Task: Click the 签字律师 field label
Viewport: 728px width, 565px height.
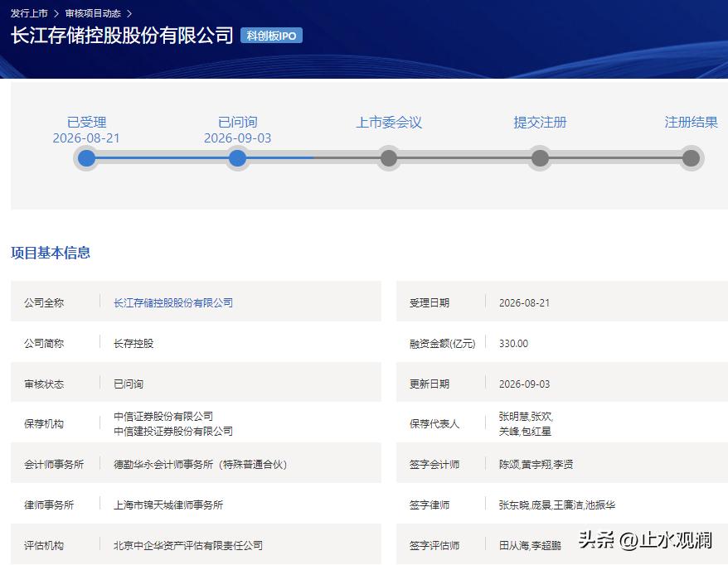Action: tap(429, 505)
